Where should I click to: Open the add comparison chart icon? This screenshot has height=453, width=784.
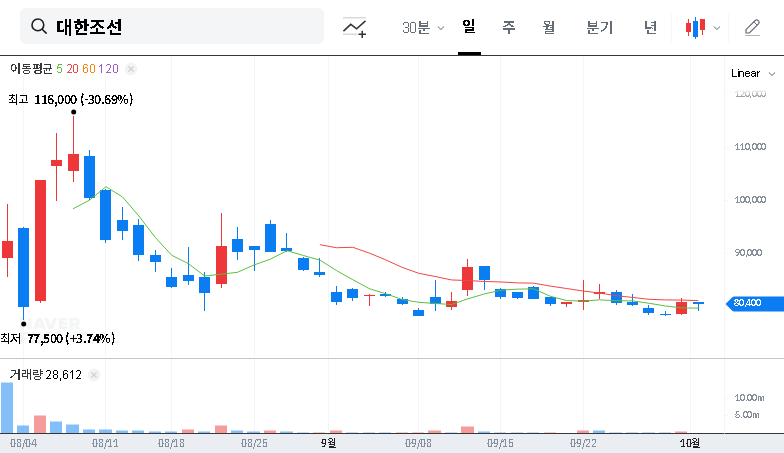click(354, 28)
